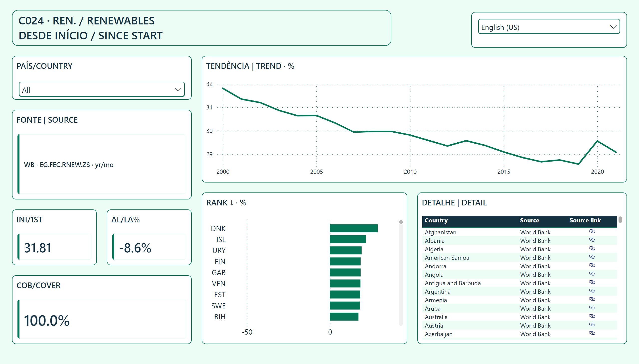639x364 pixels.
Task: Open Andorra's source link icon
Action: [x=592, y=266]
